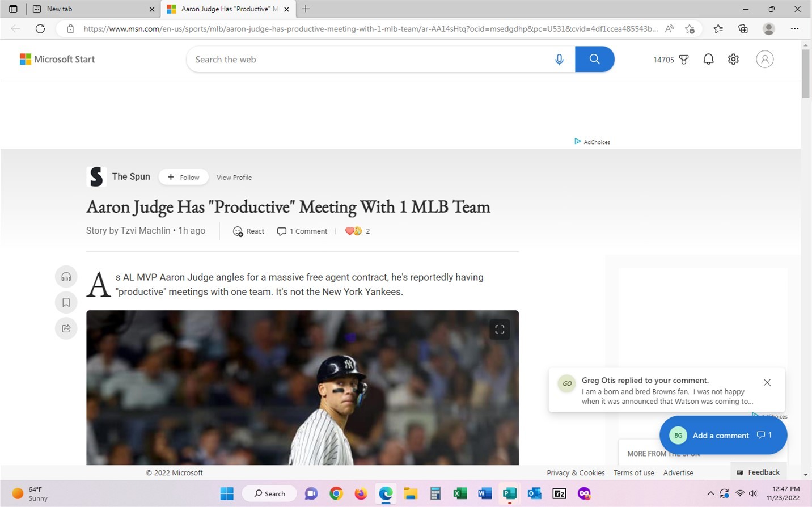
Task: Click The Spun publisher name
Action: (x=131, y=176)
